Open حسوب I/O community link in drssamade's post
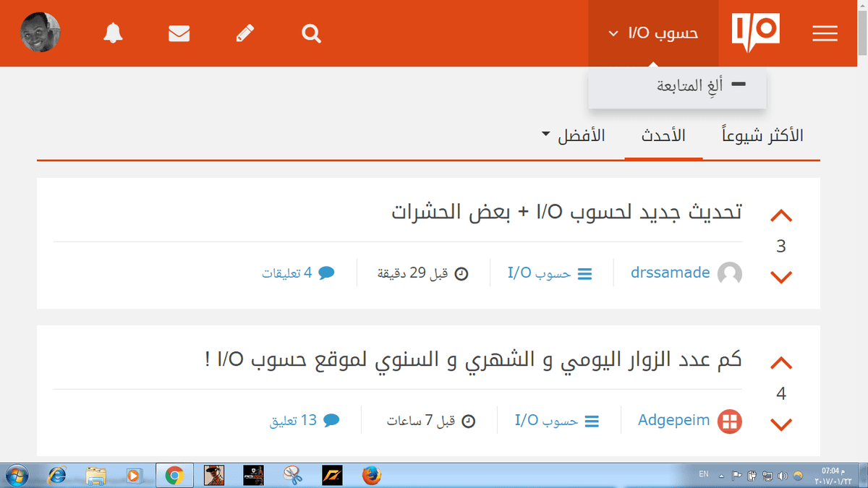 (550, 273)
